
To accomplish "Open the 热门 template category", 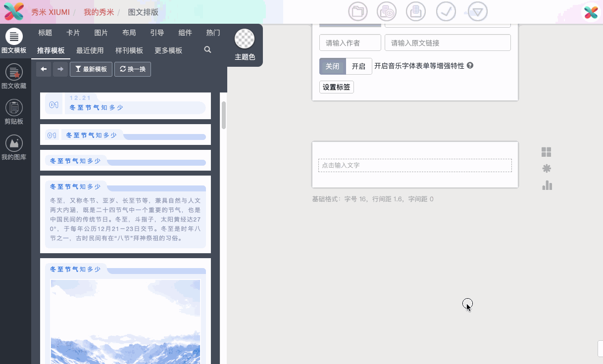I will [x=213, y=33].
